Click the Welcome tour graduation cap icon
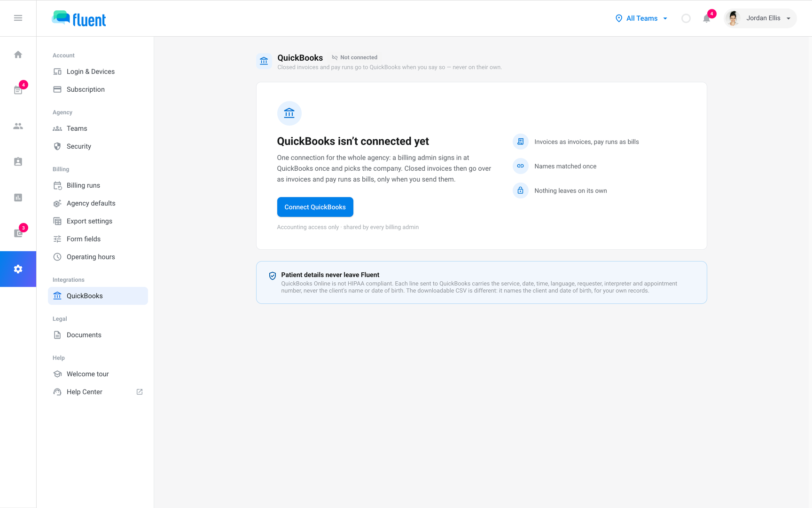812x508 pixels. pyautogui.click(x=57, y=374)
